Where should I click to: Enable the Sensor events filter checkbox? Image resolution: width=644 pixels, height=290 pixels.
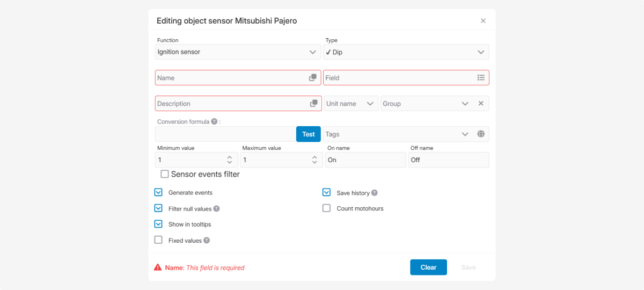click(x=165, y=175)
